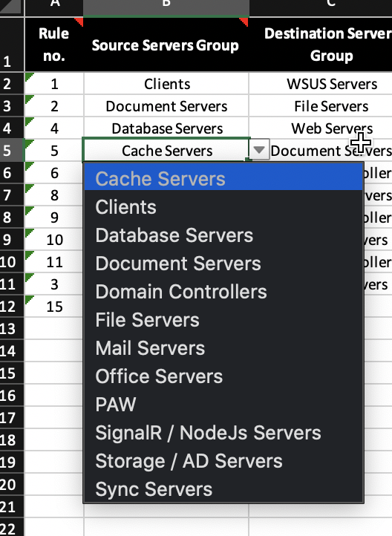The image size is (392, 536).
Task: Click rule number 8 cell in column A
Action: point(54,195)
